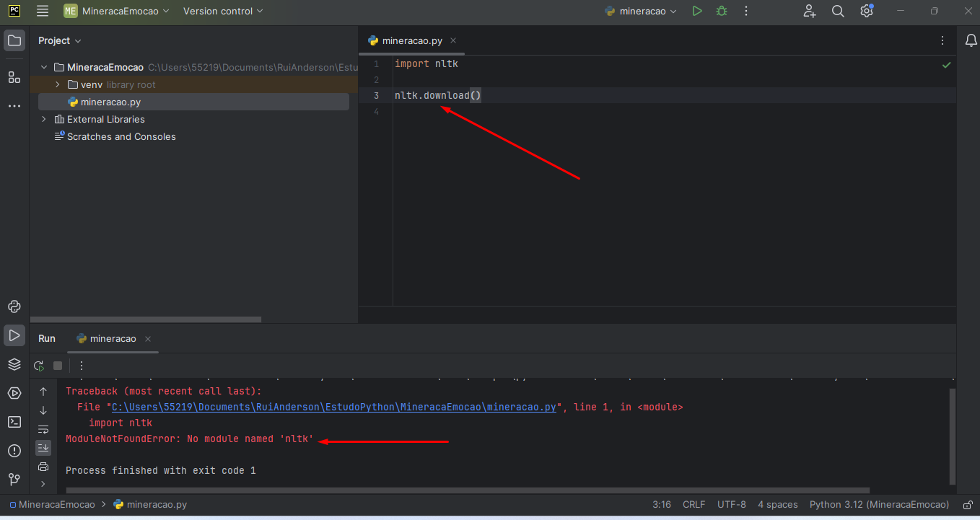Screen dimensions: 980x520
Task: Open the Services tool window
Action: tap(14, 393)
